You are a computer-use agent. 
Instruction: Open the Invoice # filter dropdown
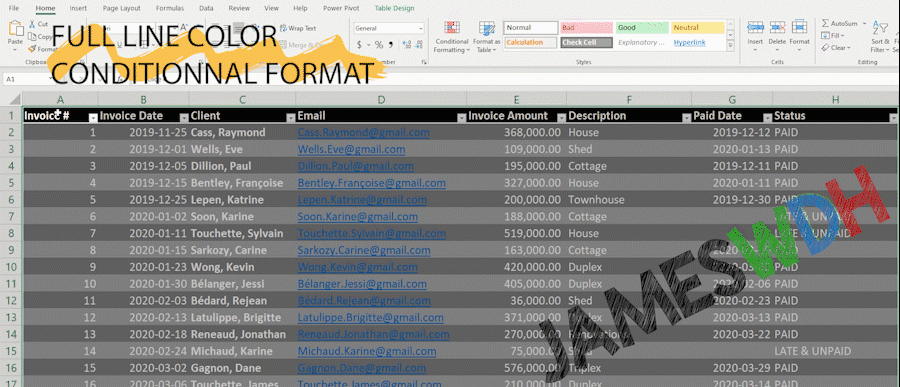93,118
